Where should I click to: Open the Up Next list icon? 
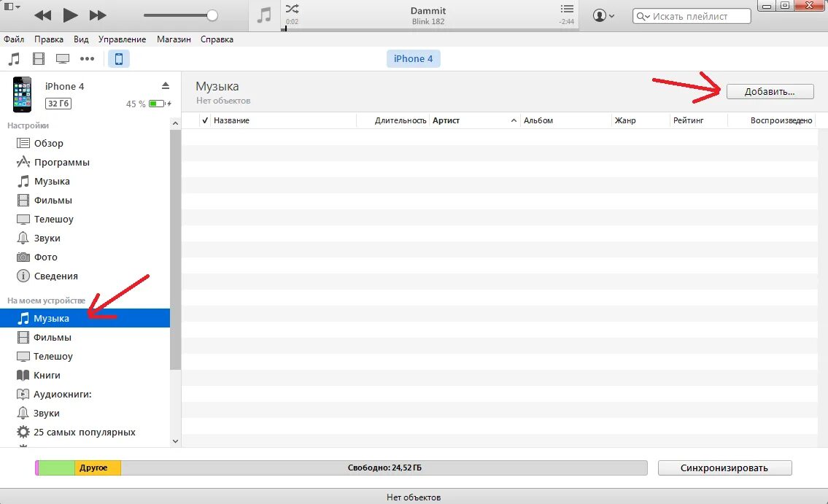point(567,9)
